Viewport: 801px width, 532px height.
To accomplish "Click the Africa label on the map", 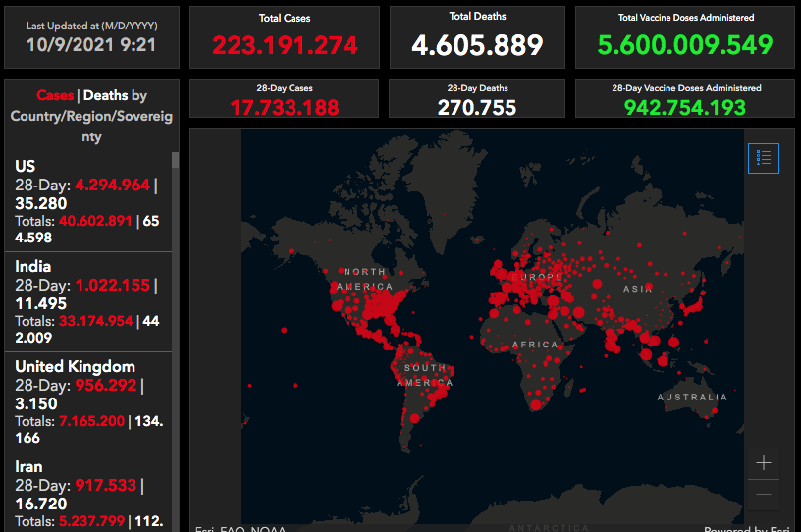I will [x=535, y=346].
